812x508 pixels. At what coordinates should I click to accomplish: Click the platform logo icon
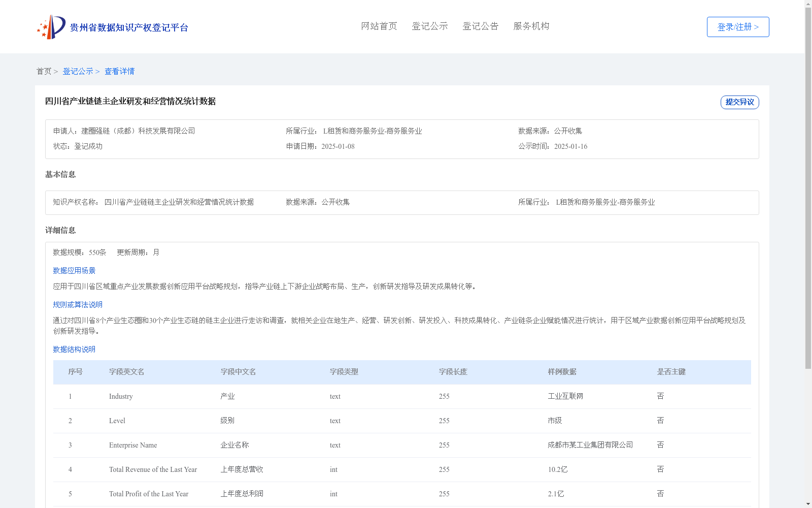tap(51, 27)
